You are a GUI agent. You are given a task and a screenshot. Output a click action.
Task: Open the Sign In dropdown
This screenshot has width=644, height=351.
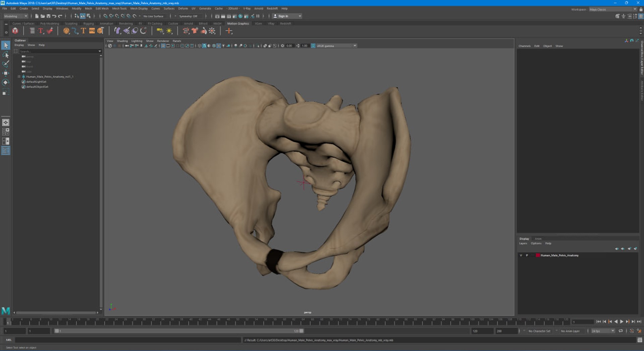tap(287, 16)
